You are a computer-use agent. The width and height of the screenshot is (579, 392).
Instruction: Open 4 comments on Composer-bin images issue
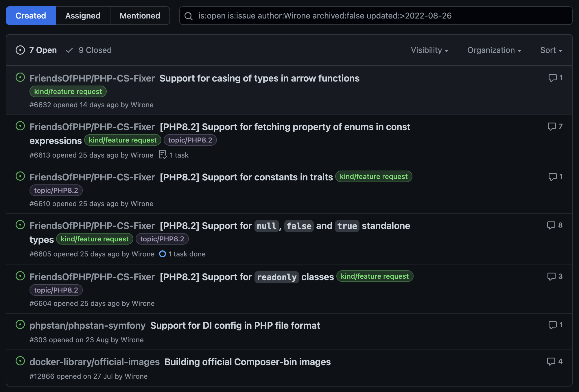pos(555,361)
